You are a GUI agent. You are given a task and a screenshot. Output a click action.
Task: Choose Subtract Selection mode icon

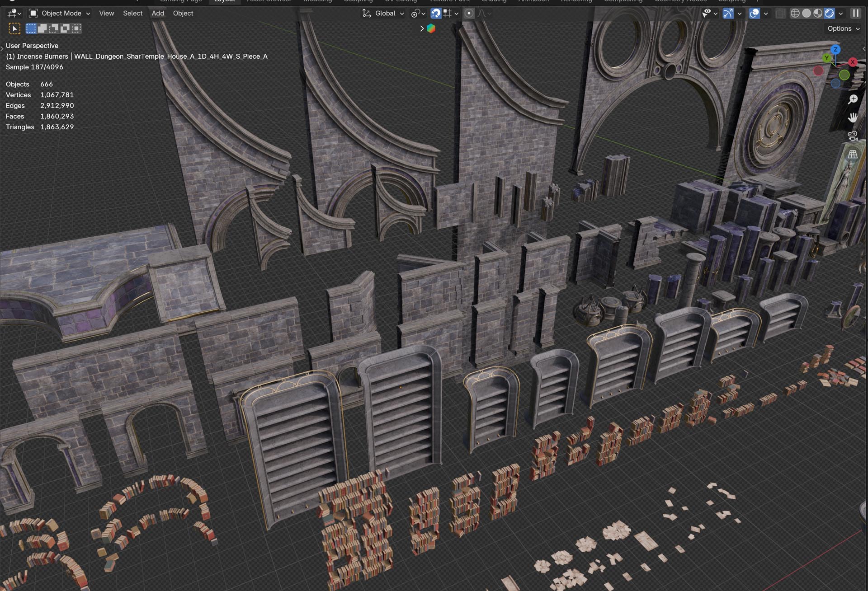(x=53, y=28)
